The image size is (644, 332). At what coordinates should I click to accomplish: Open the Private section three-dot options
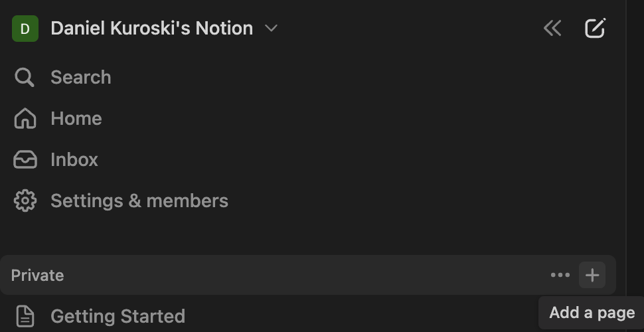pyautogui.click(x=560, y=276)
